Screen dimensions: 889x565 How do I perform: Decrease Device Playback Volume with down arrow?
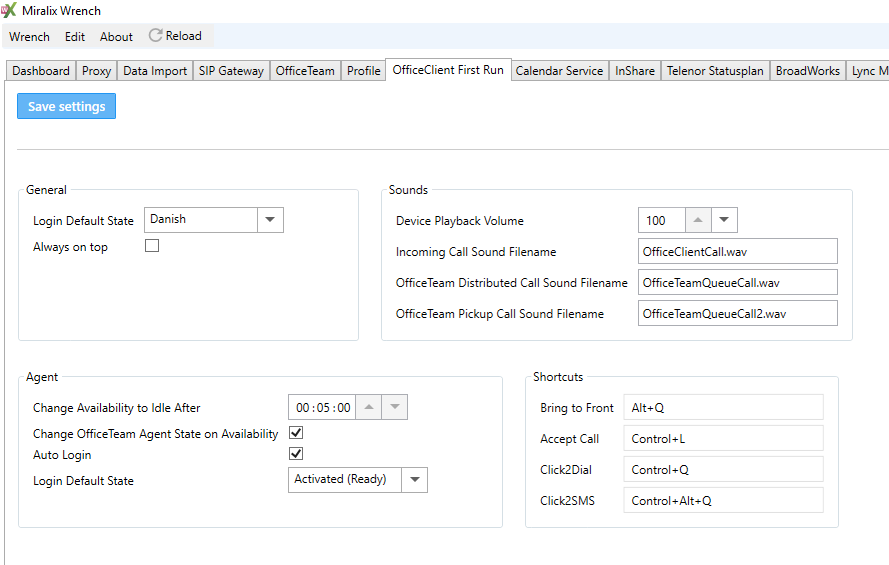click(724, 220)
